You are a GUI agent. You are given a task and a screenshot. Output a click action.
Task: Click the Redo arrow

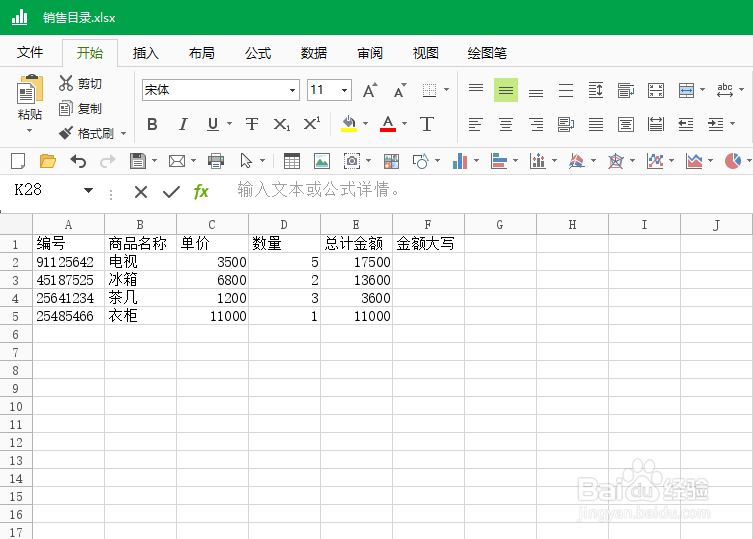(108, 161)
